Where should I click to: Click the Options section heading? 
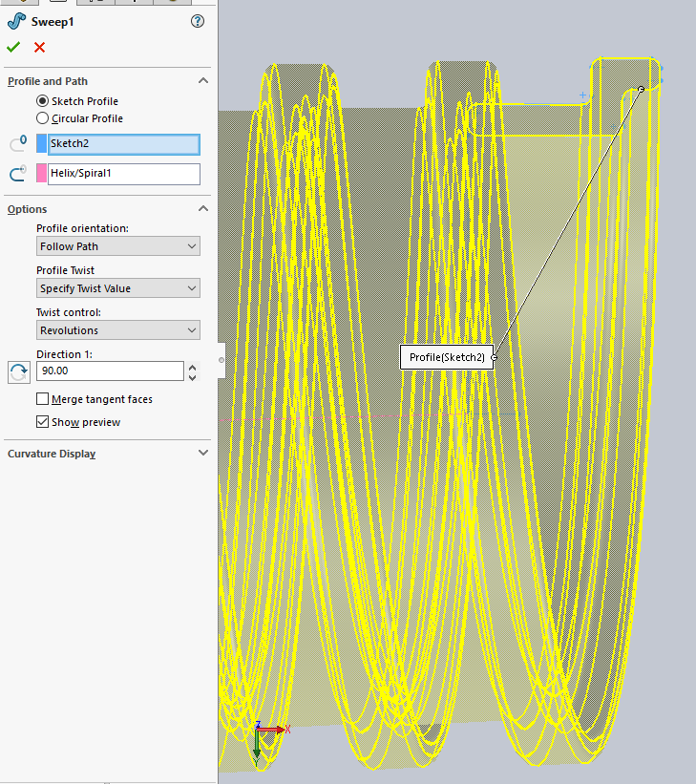27,209
